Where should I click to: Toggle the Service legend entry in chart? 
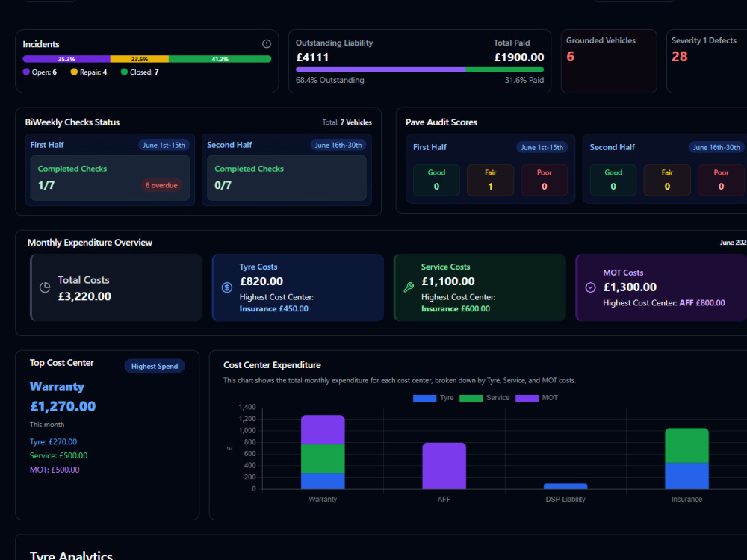[x=485, y=398]
